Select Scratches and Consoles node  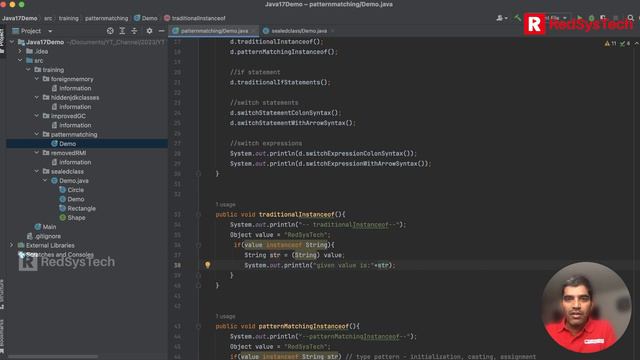click(60, 255)
